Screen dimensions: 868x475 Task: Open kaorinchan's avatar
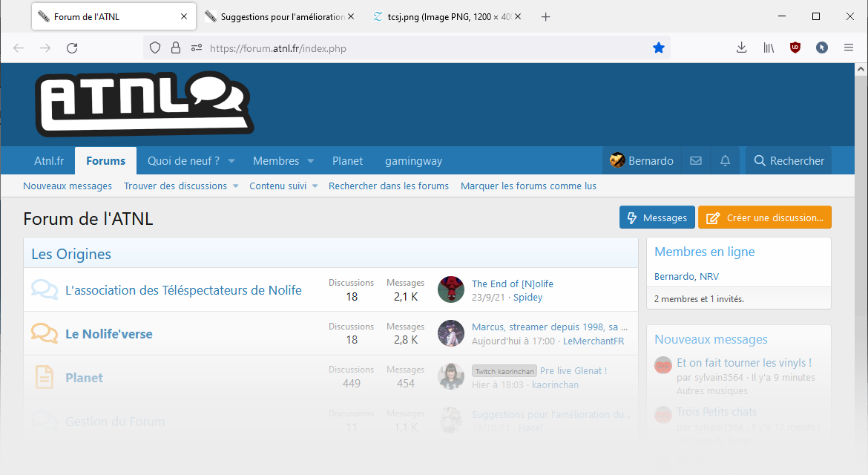451,376
